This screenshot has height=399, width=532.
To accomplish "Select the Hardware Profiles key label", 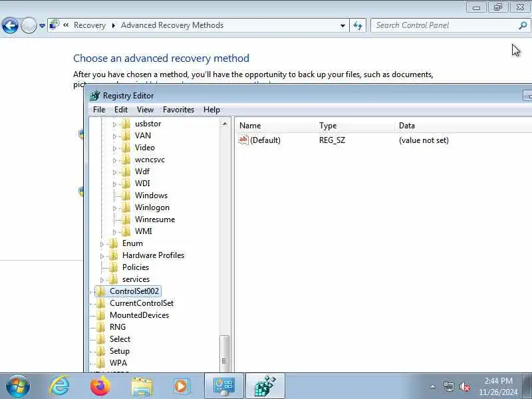I will pyautogui.click(x=154, y=255).
